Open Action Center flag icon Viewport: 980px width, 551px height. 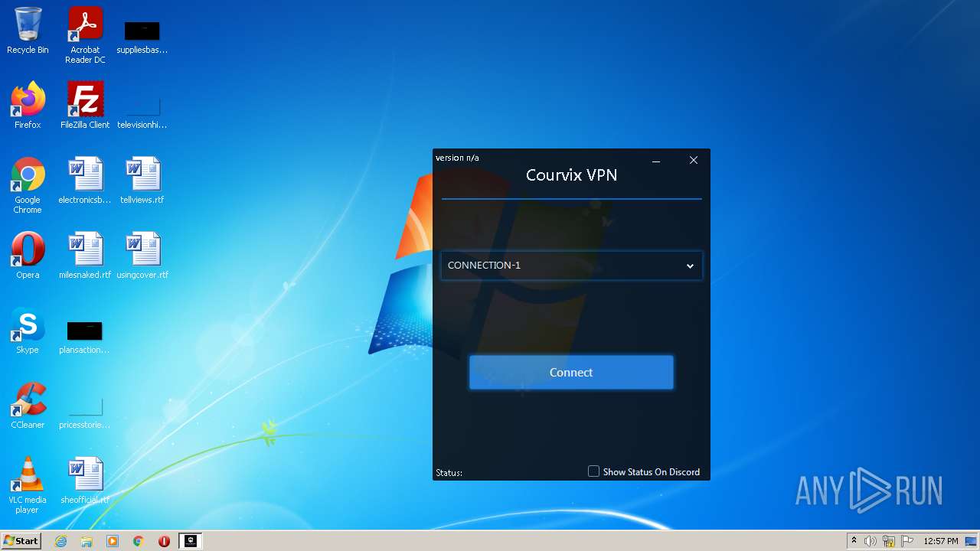906,541
